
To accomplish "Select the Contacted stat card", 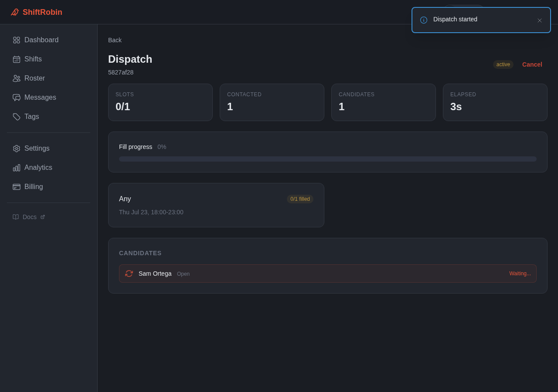I will (x=272, y=102).
